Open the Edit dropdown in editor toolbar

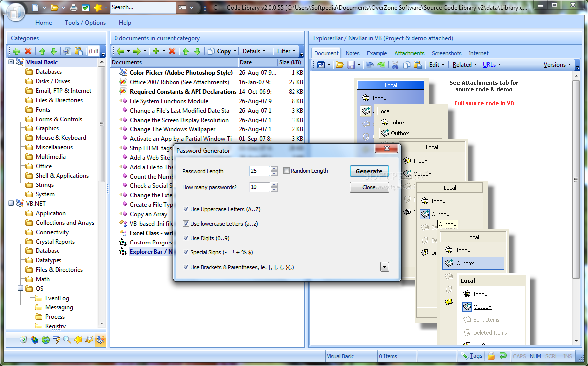click(x=436, y=65)
